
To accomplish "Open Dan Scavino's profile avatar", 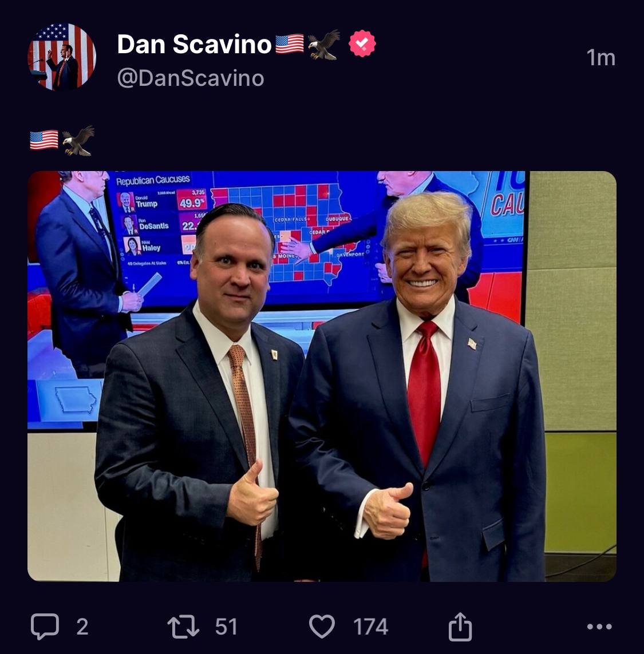I will coord(62,57).
